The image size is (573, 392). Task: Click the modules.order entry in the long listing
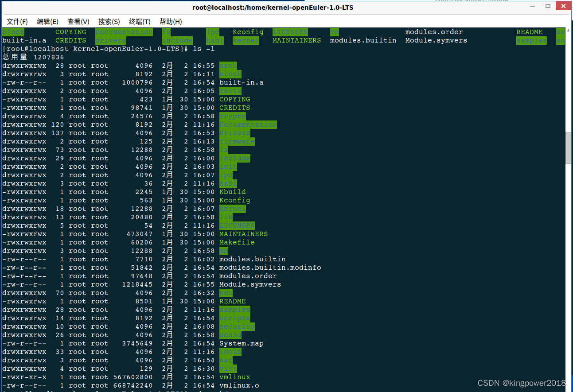tap(248, 276)
